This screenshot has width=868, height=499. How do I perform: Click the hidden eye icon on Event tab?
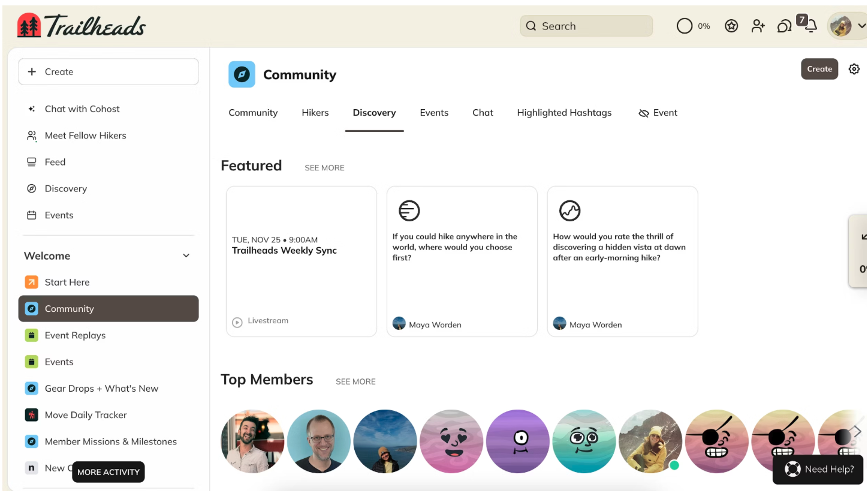point(644,113)
